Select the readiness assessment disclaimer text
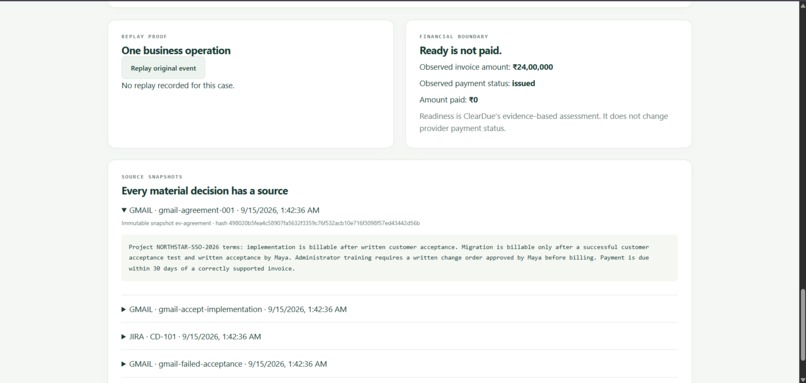The width and height of the screenshot is (806, 383). click(544, 122)
